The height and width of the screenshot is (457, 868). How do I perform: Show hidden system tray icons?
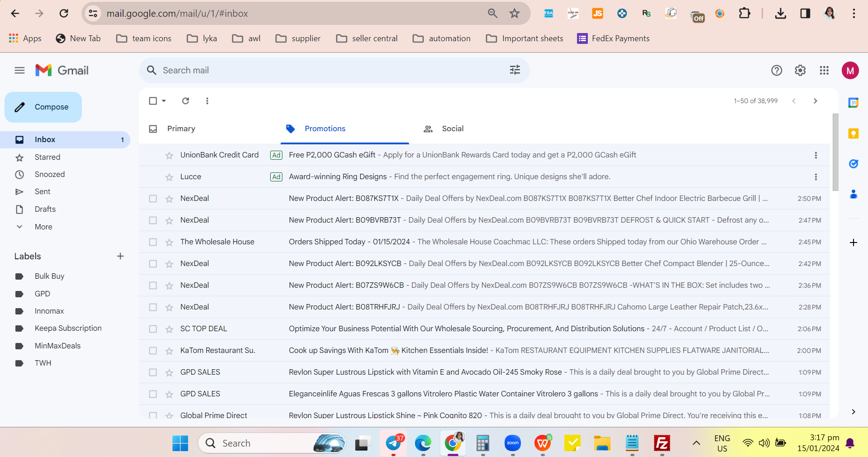point(696,443)
